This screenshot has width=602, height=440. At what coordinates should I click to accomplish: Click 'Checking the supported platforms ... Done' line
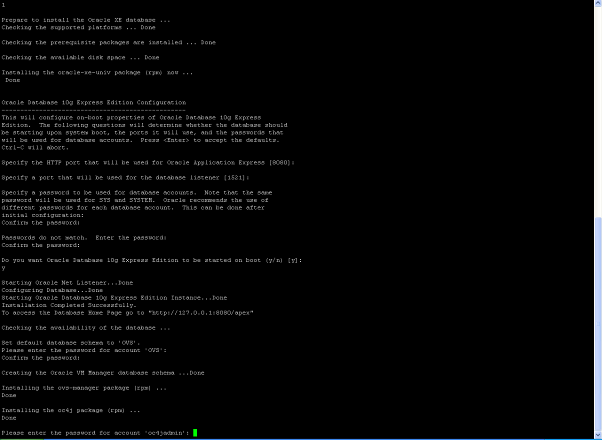78,28
